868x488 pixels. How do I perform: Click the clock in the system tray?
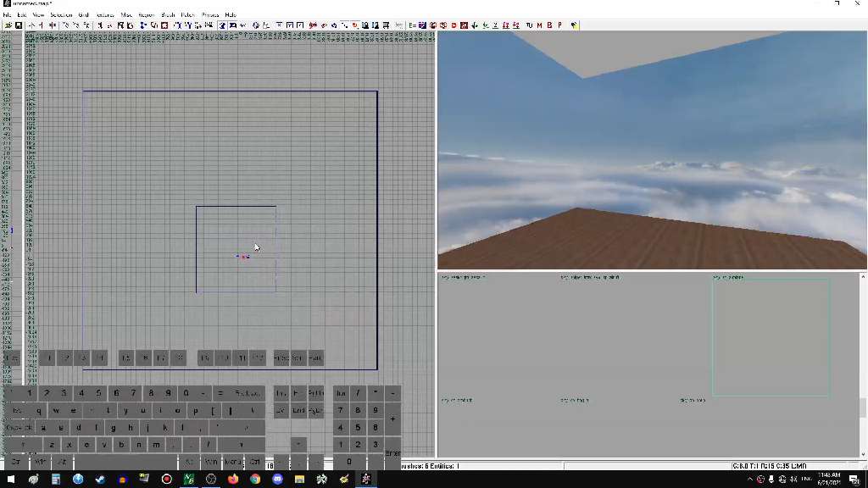pyautogui.click(x=830, y=480)
